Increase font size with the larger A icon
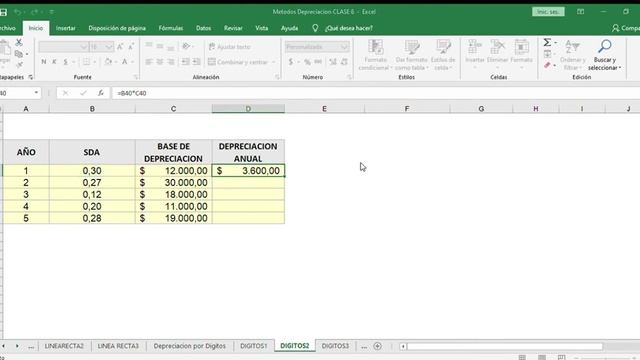Viewport: 640px width, 360px height. point(120,47)
